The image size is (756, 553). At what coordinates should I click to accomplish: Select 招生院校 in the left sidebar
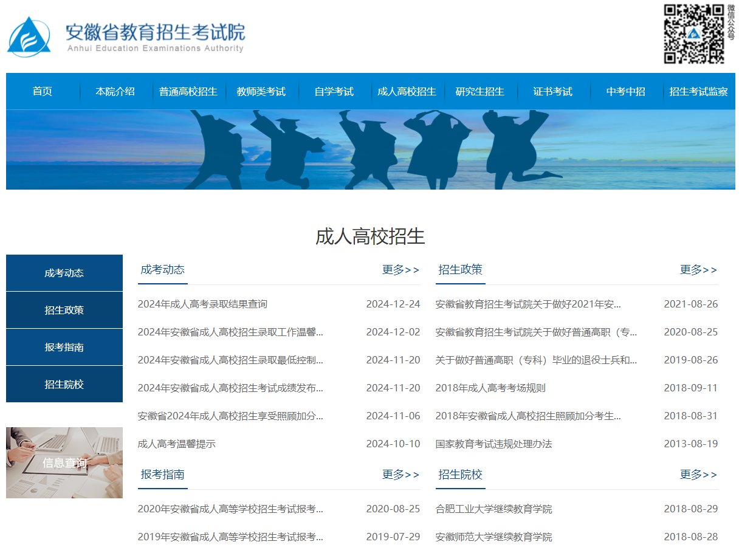click(x=64, y=384)
